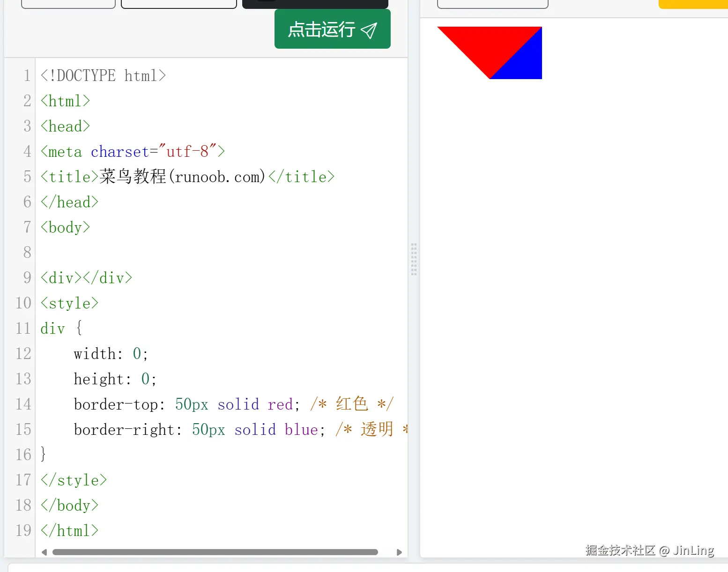Click the green 点击运行 run button

click(x=332, y=29)
